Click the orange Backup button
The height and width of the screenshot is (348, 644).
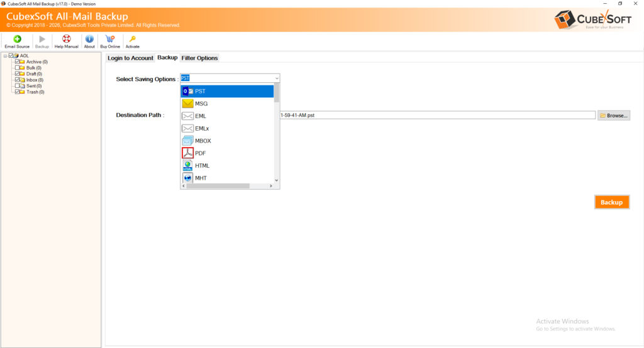click(611, 202)
